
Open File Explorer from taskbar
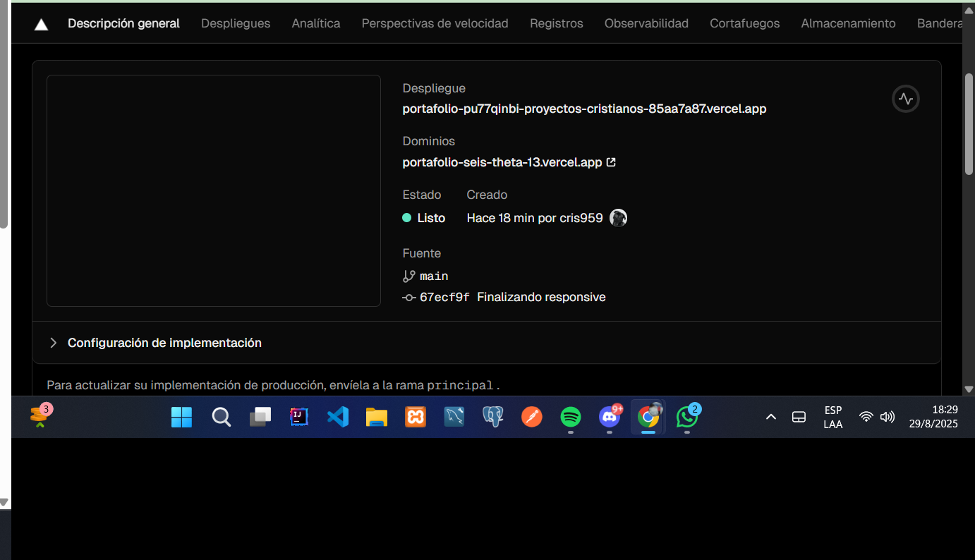pyautogui.click(x=377, y=418)
